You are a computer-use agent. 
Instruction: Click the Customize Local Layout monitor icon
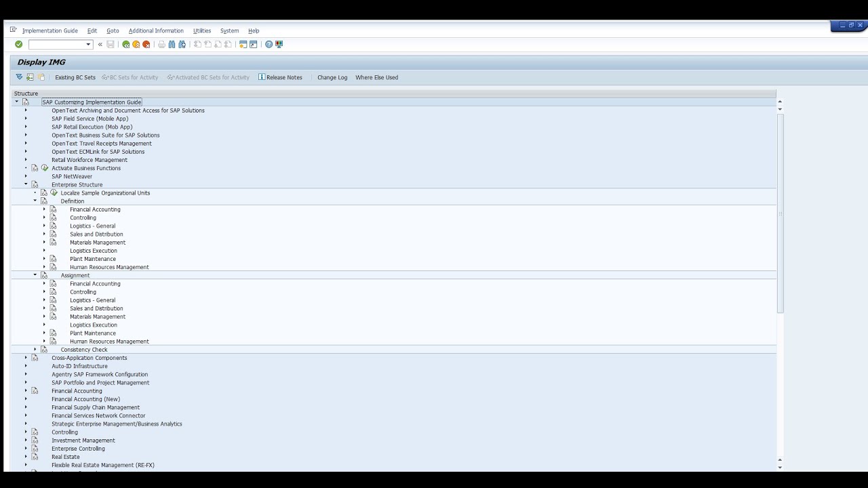pyautogui.click(x=279, y=45)
